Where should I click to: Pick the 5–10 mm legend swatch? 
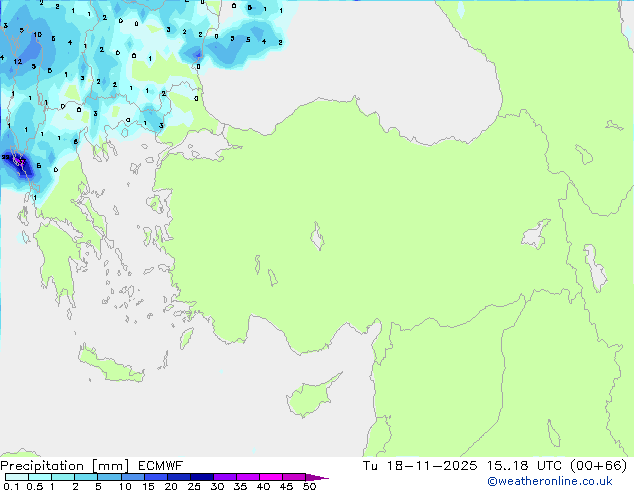point(109,477)
